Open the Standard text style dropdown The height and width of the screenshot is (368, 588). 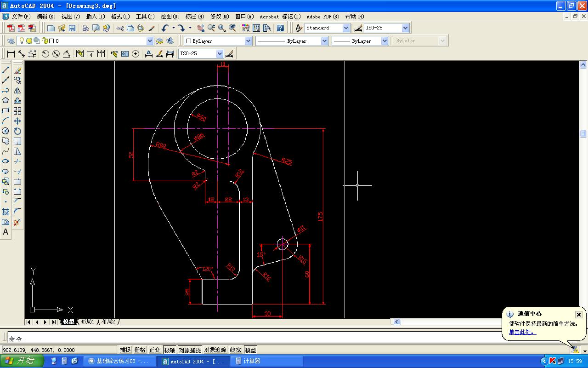346,28
